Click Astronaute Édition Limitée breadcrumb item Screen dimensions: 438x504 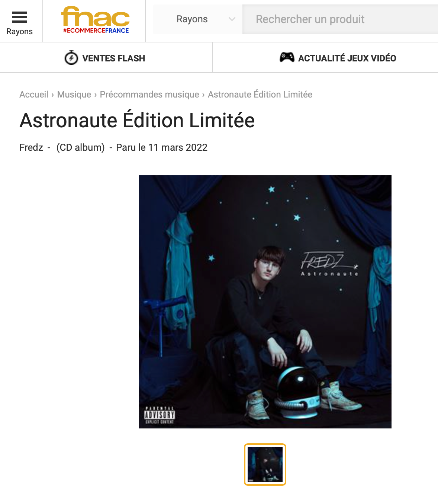pyautogui.click(x=260, y=95)
